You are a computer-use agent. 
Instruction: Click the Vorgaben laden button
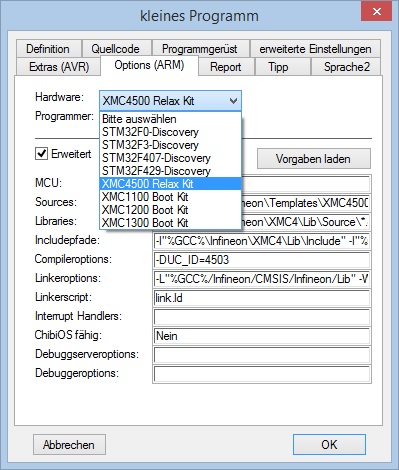313,159
